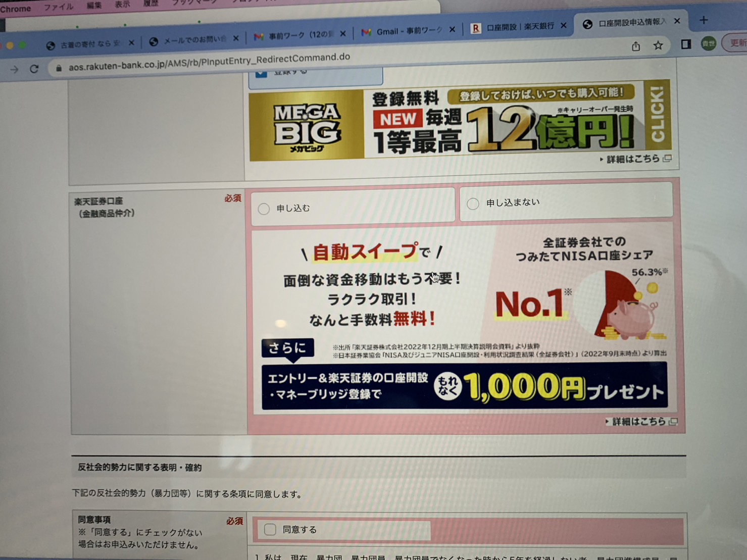Open the MEGA BIG lottery banner
Viewport: 747px width, 560px height.
[x=460, y=121]
